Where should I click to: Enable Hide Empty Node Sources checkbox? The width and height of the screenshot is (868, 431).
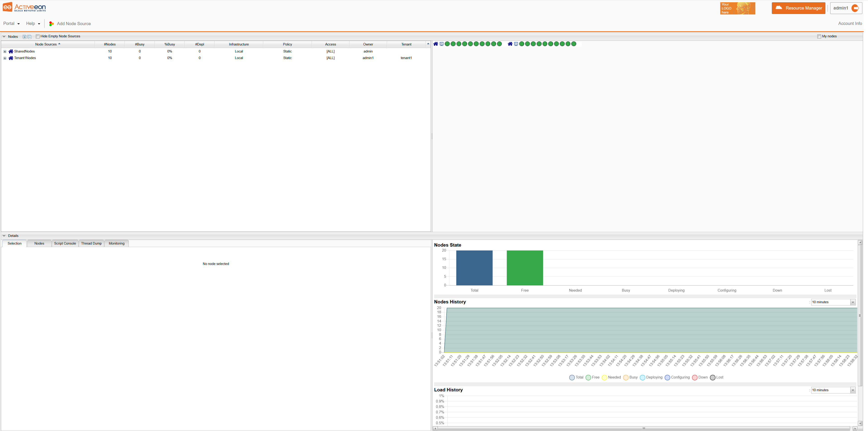38,36
